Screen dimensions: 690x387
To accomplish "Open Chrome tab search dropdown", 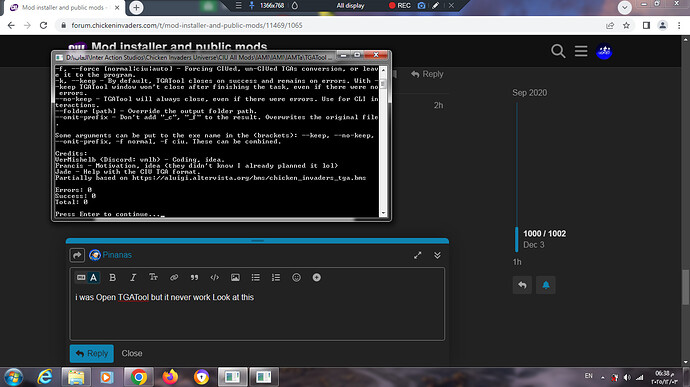I will point(624,7).
